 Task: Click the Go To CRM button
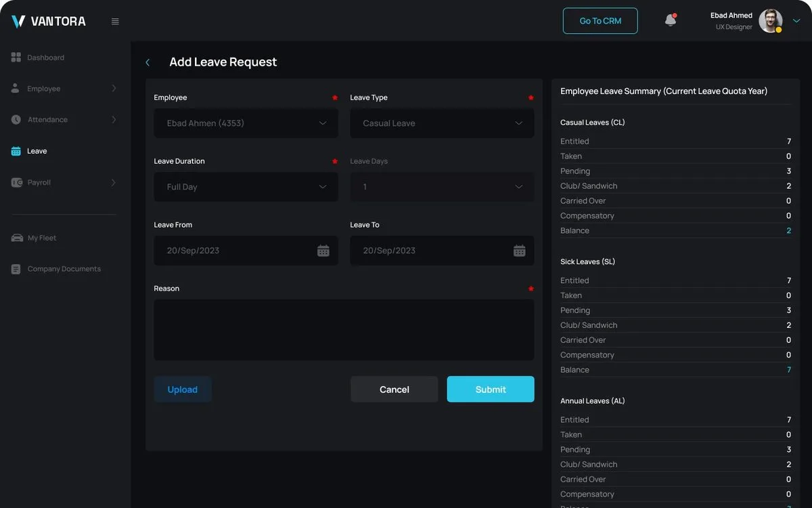pyautogui.click(x=600, y=21)
